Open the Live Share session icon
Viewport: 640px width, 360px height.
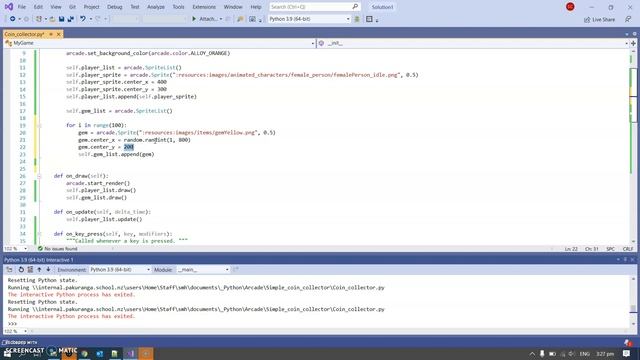click(x=587, y=20)
